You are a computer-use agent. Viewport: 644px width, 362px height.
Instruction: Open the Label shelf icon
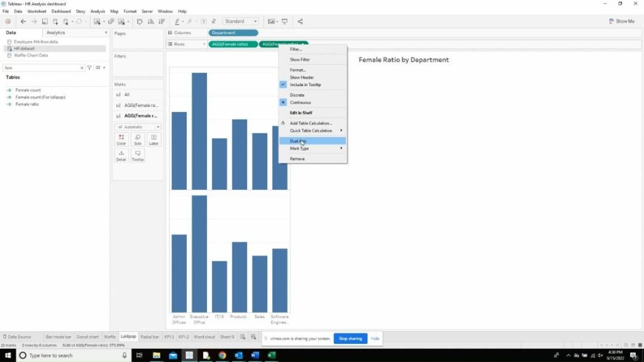click(153, 140)
